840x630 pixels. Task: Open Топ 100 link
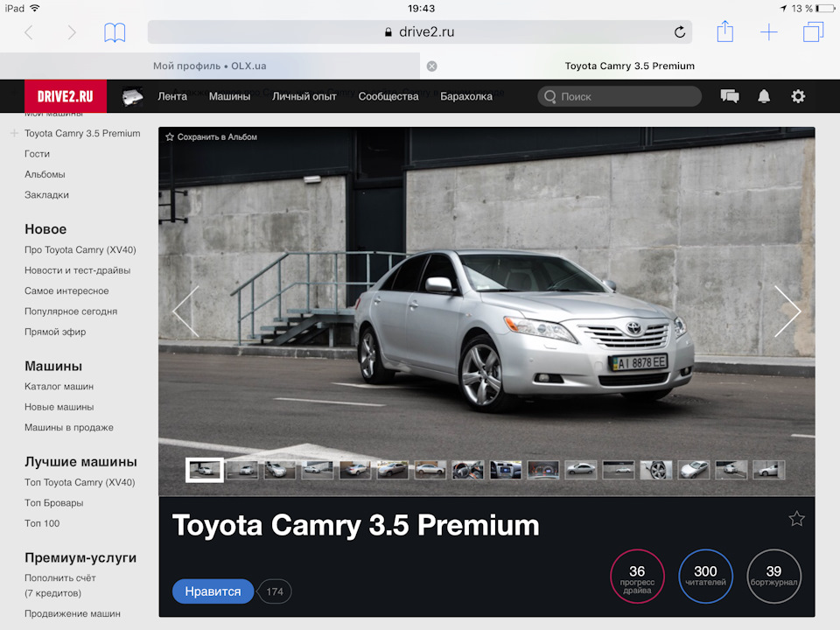pyautogui.click(x=42, y=523)
